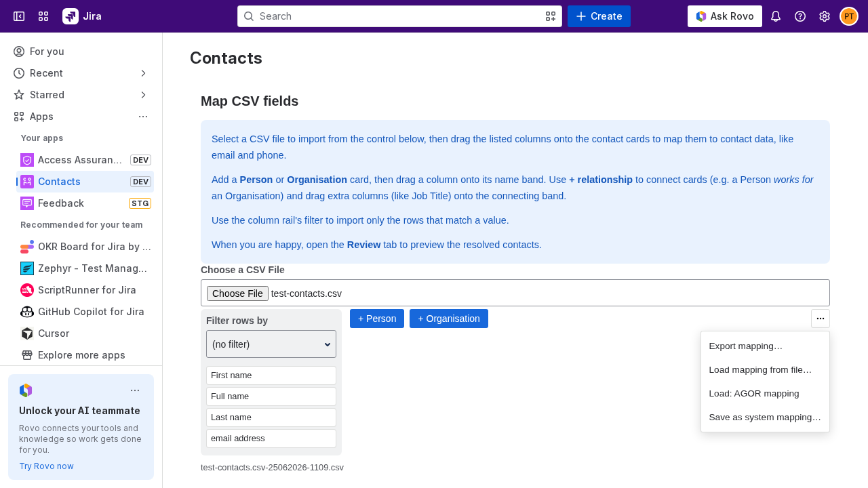Open the help question-mark icon
This screenshot has height=488, width=868.
[800, 16]
